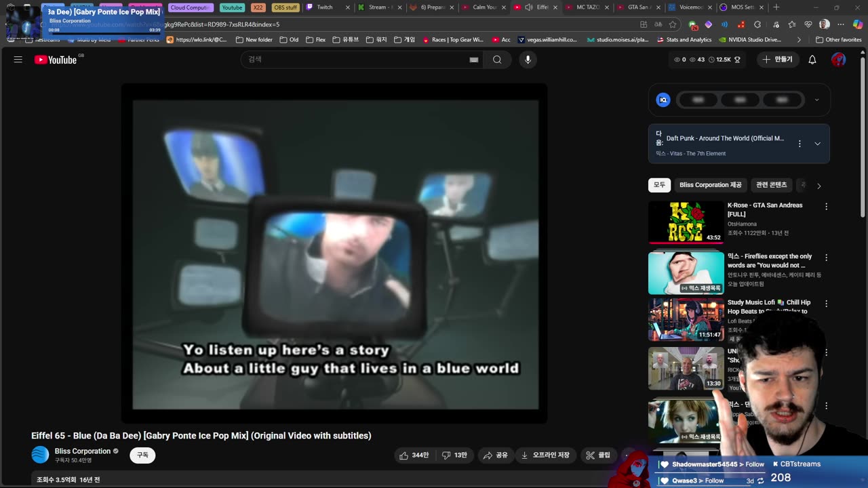
Task: Open the Stats and Analytics bookmark
Action: [684, 40]
